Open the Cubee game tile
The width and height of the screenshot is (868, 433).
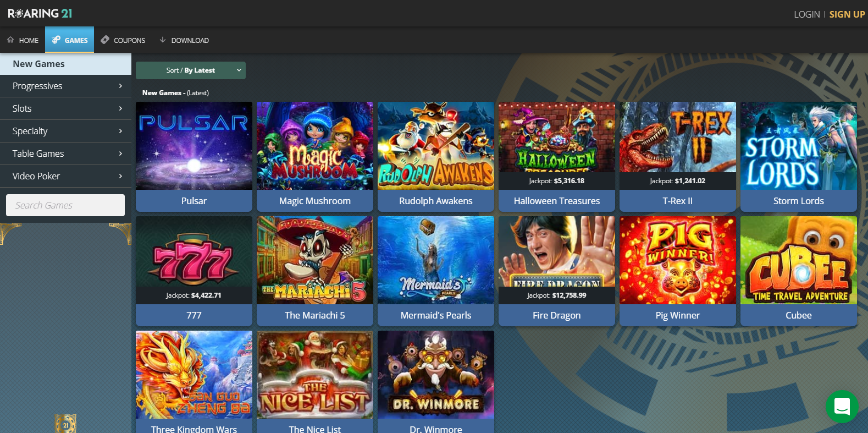tap(798, 271)
